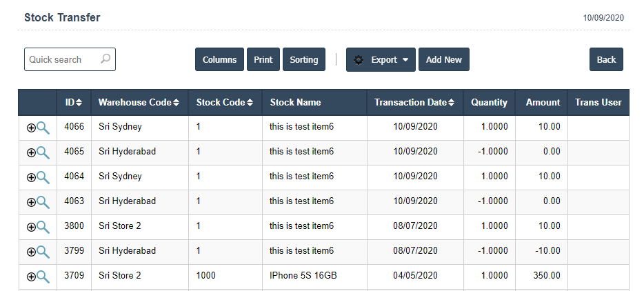
Task: Open the Export dropdown arrow
Action: 405,60
